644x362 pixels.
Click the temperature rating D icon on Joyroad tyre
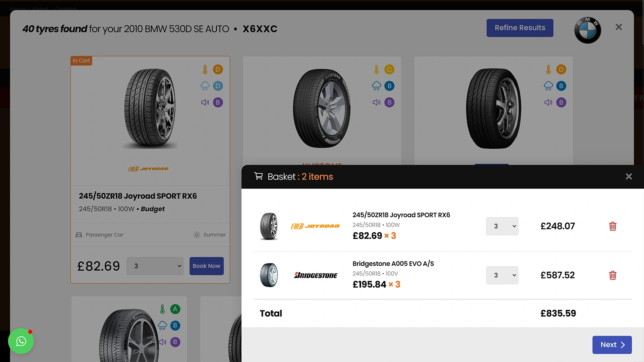pos(218,69)
